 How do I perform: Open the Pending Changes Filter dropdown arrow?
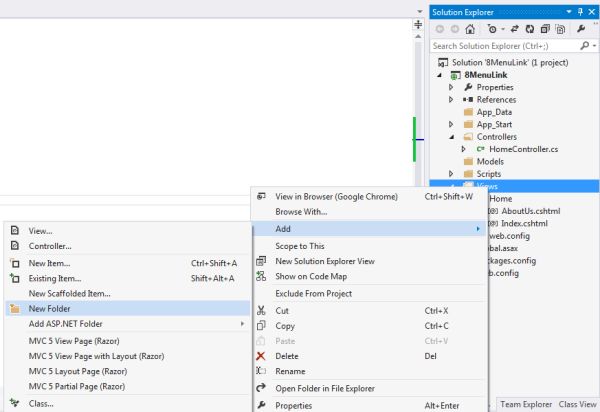[502, 29]
